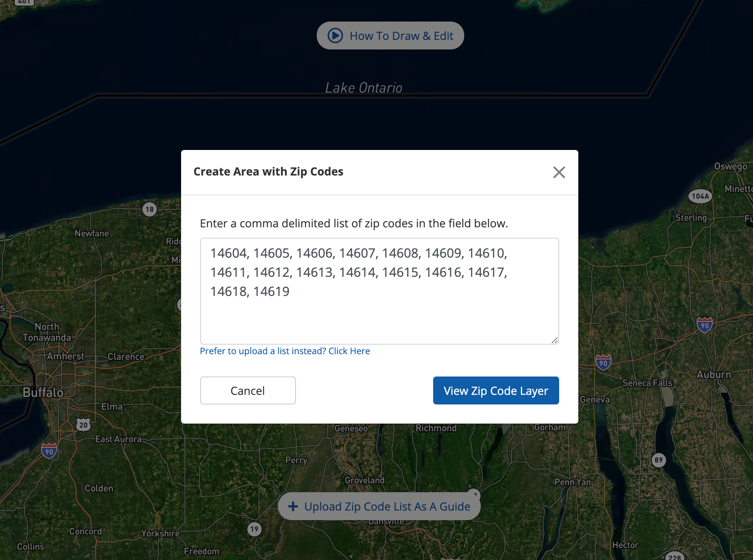This screenshot has height=560, width=753.
Task: Click the play icon in How To Draw & Edit
Action: coord(335,35)
